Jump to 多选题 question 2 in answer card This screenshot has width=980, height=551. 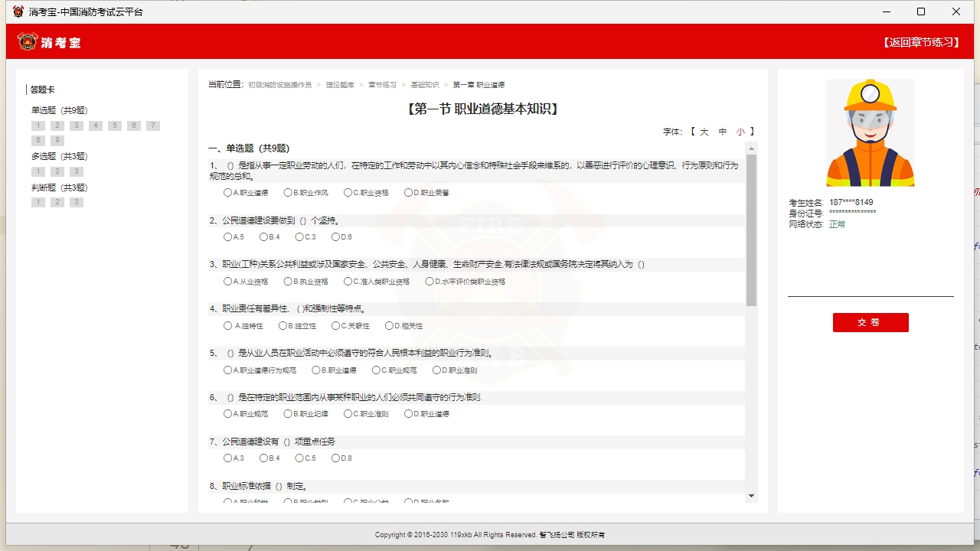point(57,171)
